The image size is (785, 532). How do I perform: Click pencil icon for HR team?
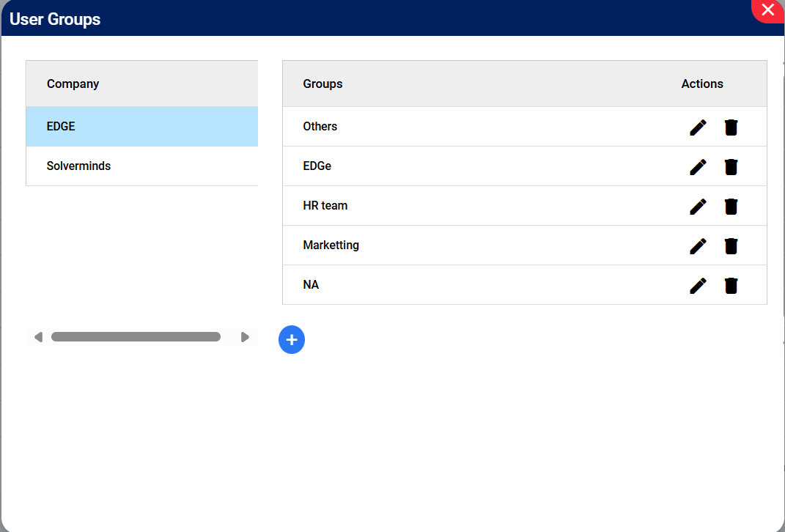(x=698, y=207)
